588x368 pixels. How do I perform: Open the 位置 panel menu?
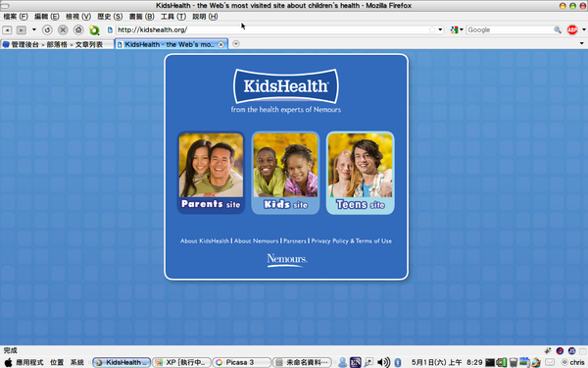pos(57,362)
